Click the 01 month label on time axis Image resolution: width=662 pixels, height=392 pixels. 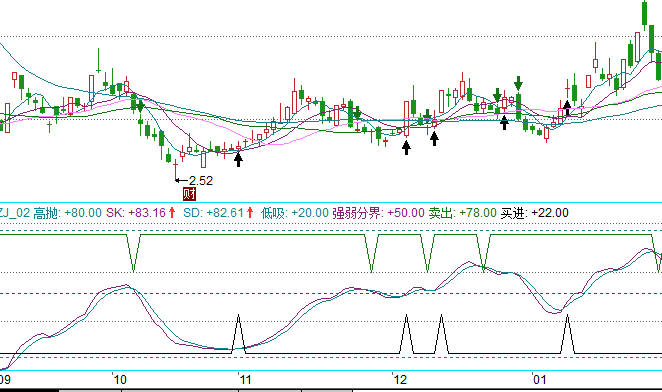coord(539,379)
